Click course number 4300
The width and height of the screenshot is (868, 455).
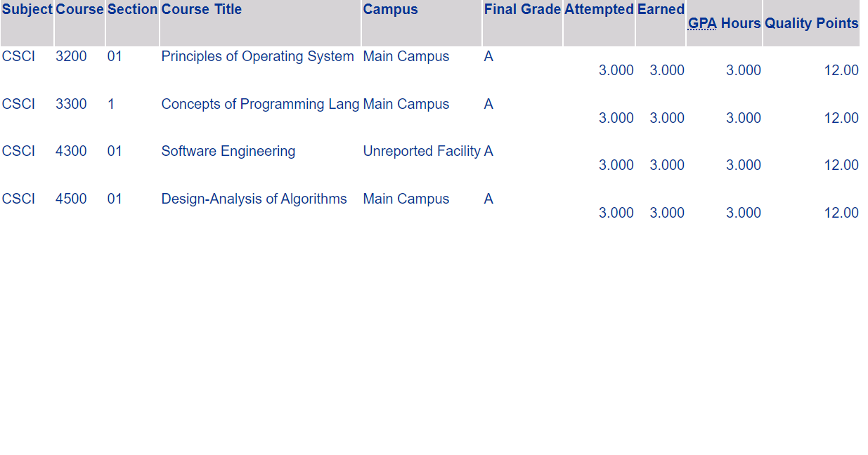pos(72,151)
